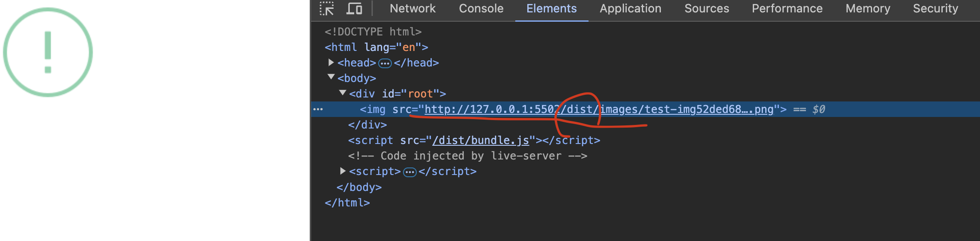Select the Elements tab
The height and width of the screenshot is (241, 980).
551,8
